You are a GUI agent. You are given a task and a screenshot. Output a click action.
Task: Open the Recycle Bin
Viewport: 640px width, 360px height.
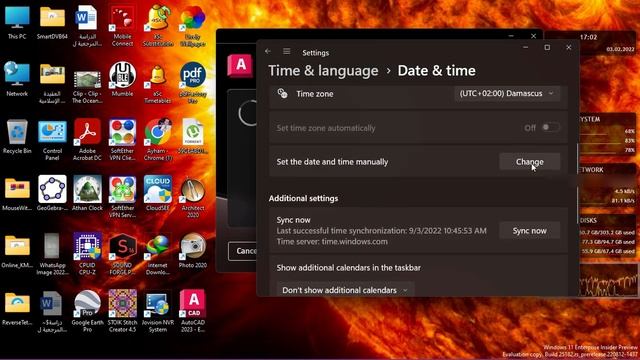pos(17,137)
